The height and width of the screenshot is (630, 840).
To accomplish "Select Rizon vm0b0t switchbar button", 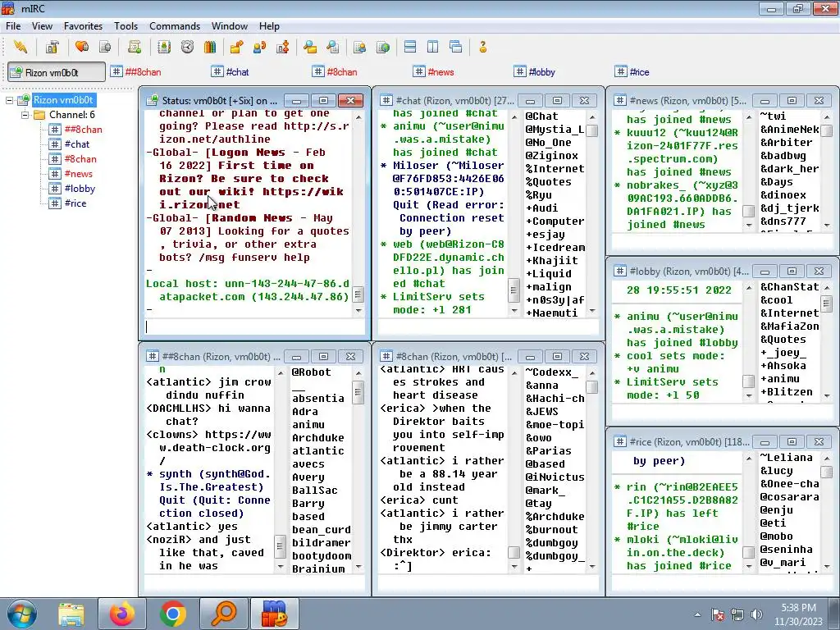I will [x=57, y=72].
